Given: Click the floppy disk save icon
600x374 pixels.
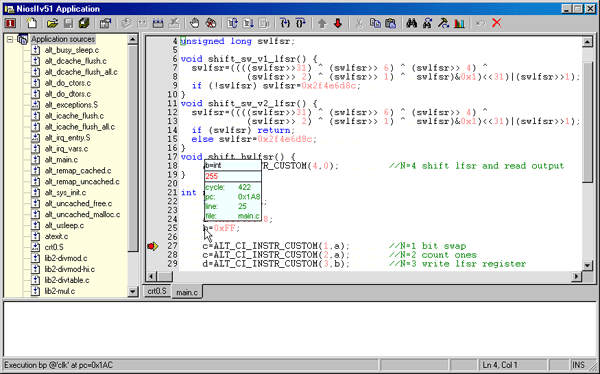Looking at the screenshot, I should (68, 23).
